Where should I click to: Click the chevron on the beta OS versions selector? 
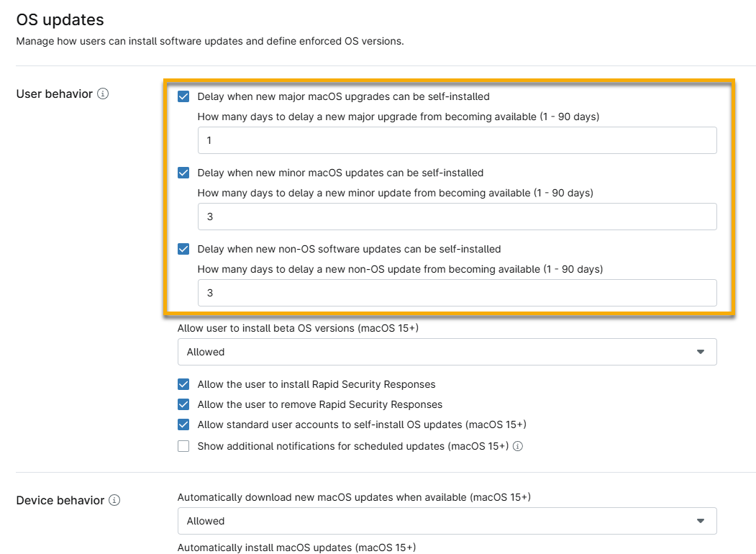pyautogui.click(x=700, y=352)
